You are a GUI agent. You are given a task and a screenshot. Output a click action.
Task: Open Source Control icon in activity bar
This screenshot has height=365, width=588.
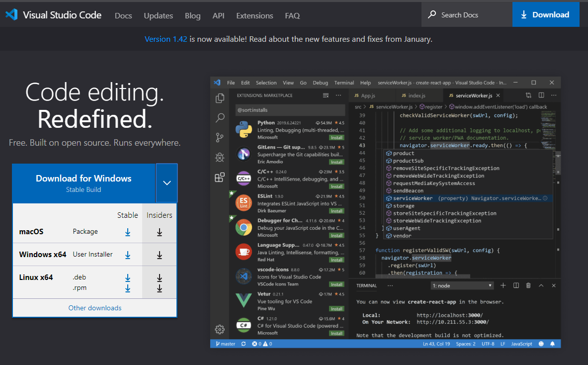point(220,138)
